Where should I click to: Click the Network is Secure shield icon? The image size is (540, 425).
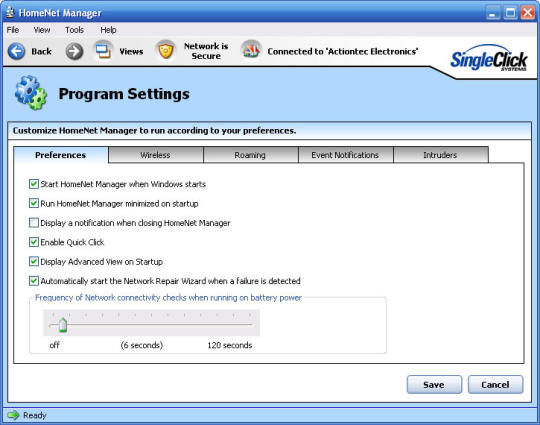tap(166, 51)
